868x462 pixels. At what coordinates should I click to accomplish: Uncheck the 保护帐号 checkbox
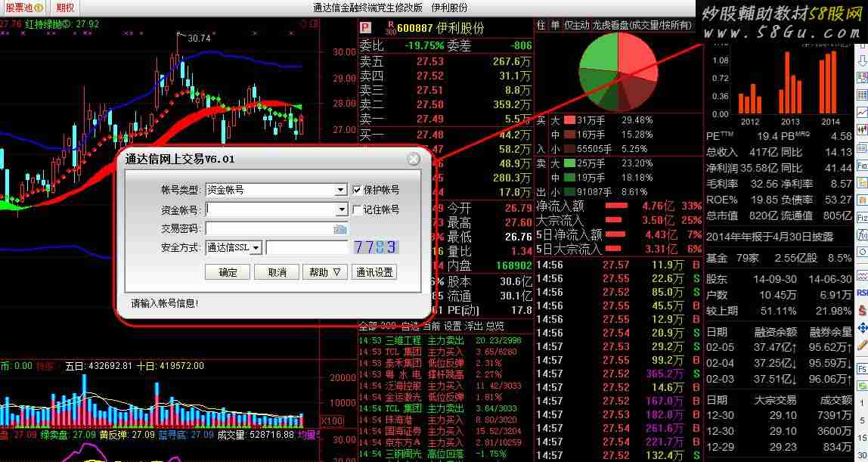[x=358, y=191]
